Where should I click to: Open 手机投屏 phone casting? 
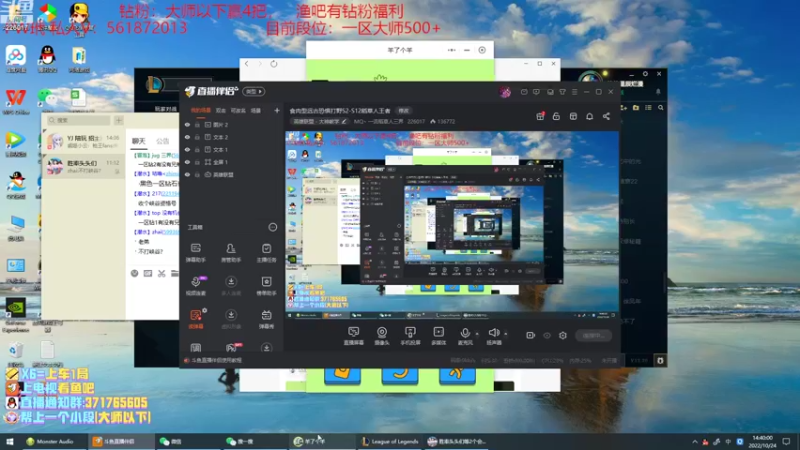pos(410,336)
